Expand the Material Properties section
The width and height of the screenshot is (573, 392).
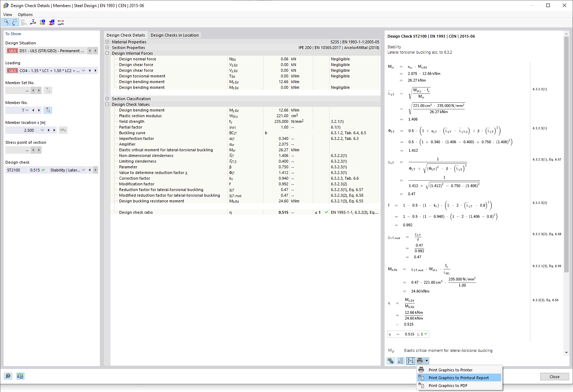107,42
